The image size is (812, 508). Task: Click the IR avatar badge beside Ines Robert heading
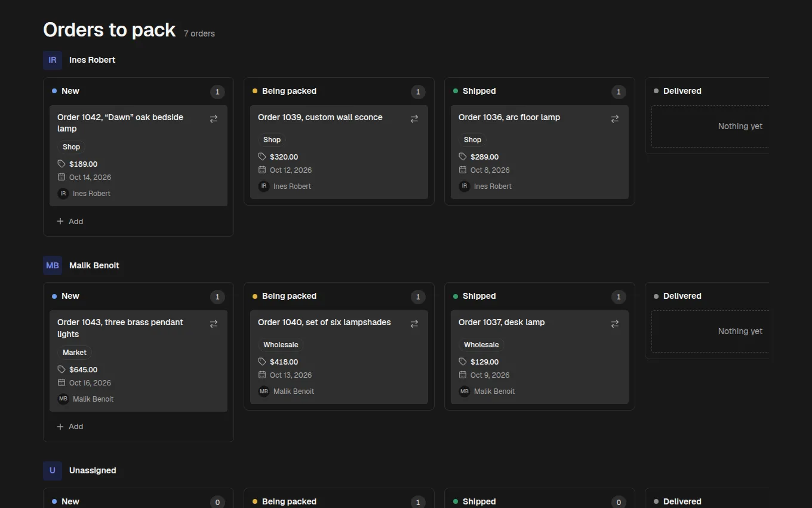click(53, 60)
